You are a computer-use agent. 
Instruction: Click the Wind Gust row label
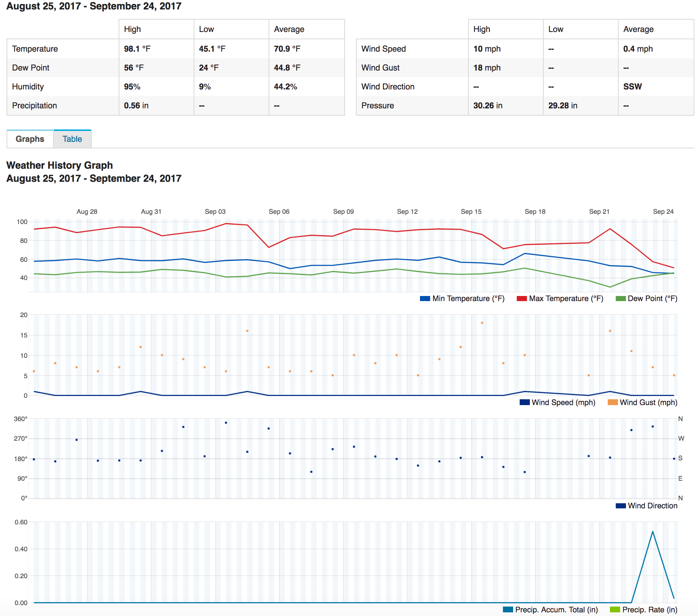coord(381,68)
